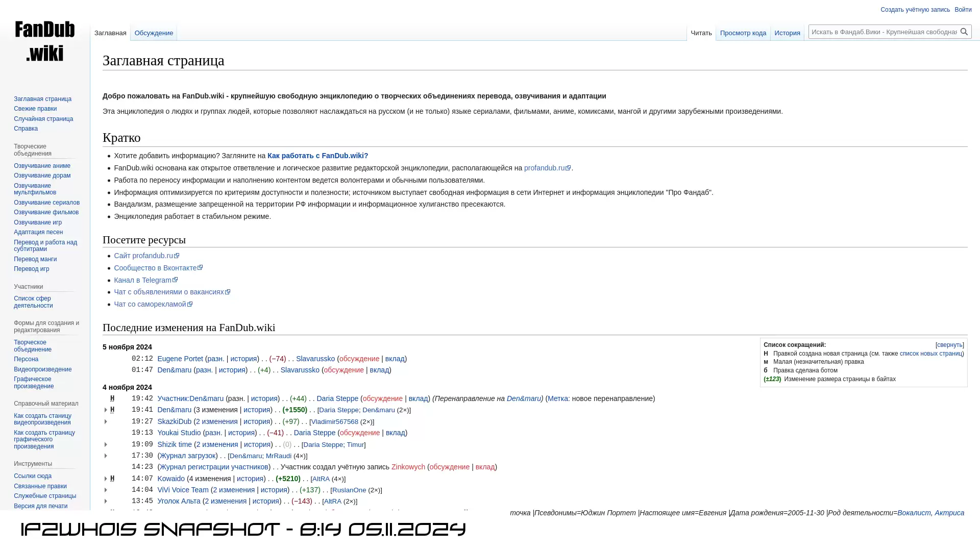Open Свежие правки in sidebar
This screenshot has height=551, width=980.
point(35,109)
